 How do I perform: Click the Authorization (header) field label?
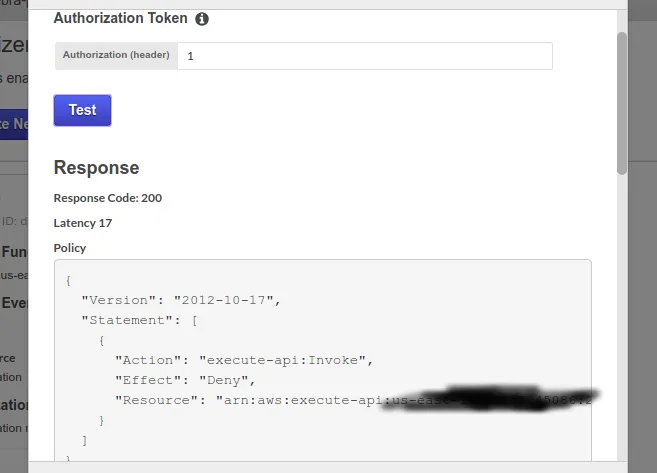116,55
